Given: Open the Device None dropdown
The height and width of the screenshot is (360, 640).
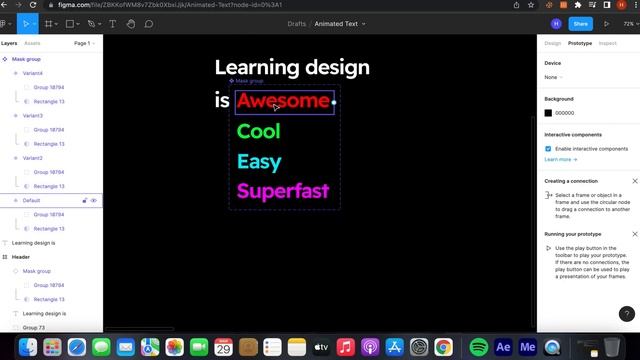Looking at the screenshot, I should 553,77.
